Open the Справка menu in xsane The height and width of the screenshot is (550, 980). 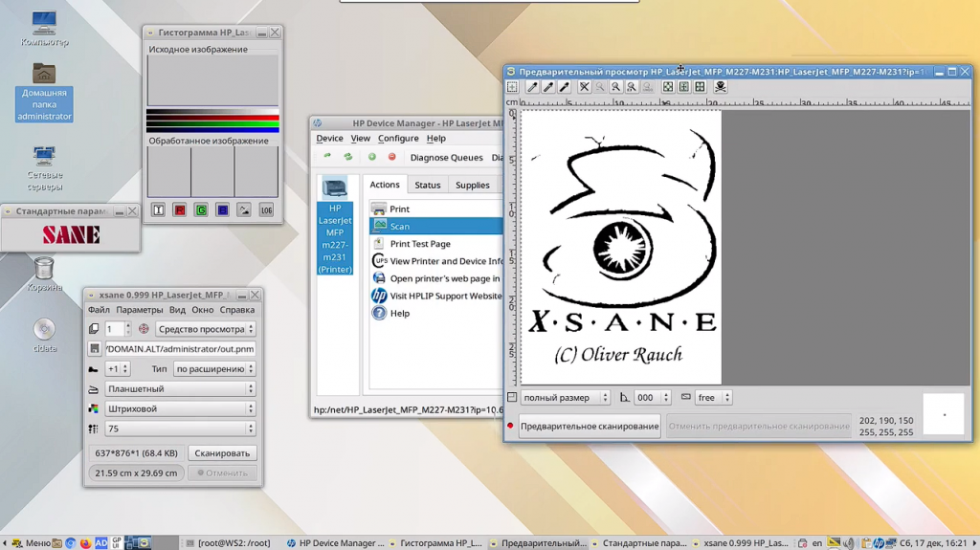click(x=237, y=309)
